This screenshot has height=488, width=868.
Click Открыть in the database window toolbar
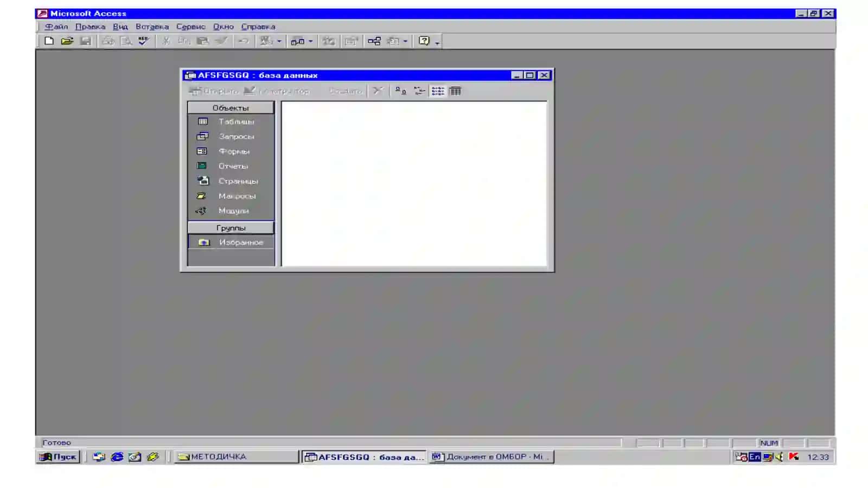pyautogui.click(x=214, y=91)
